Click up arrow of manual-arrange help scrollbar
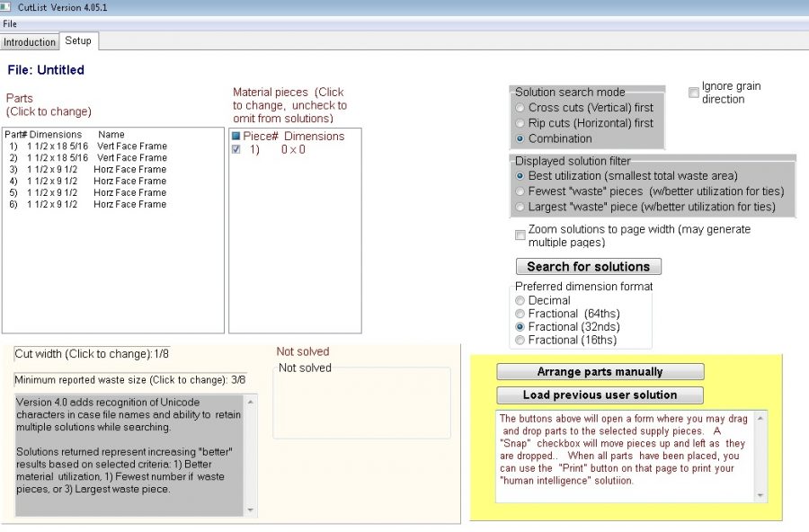 760,418
